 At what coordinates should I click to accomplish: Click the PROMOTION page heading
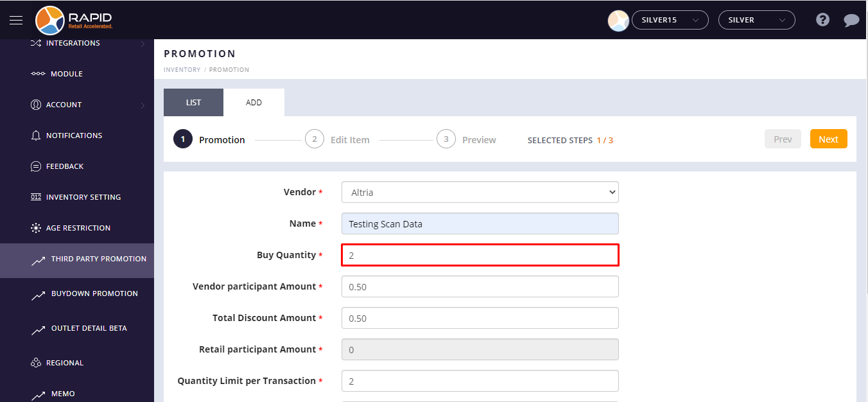coord(200,54)
